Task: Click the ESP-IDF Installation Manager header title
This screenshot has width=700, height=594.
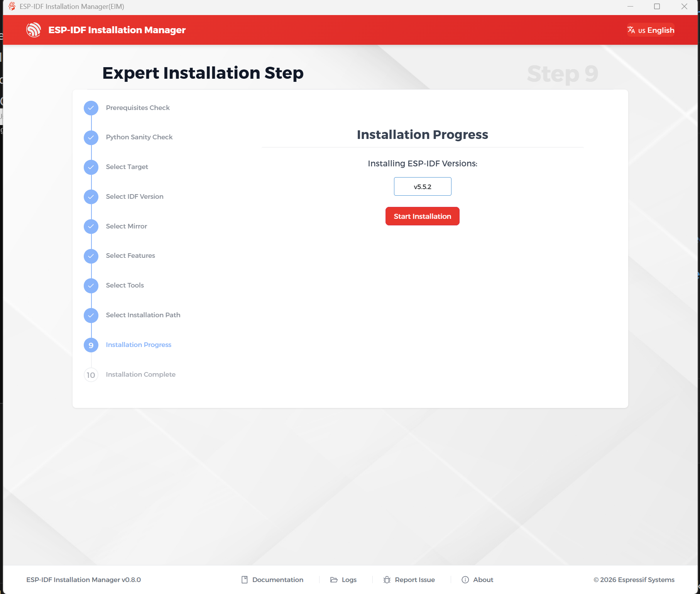Action: pyautogui.click(x=117, y=30)
